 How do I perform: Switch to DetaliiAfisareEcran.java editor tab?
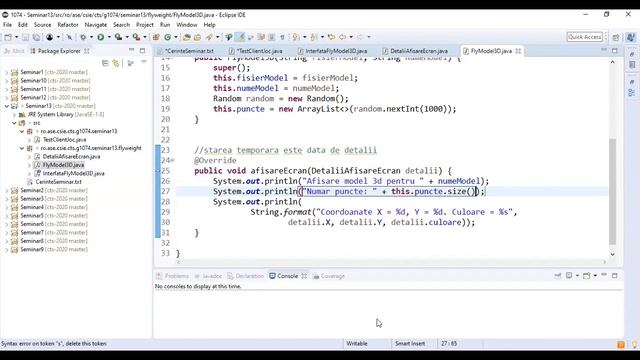point(416,51)
